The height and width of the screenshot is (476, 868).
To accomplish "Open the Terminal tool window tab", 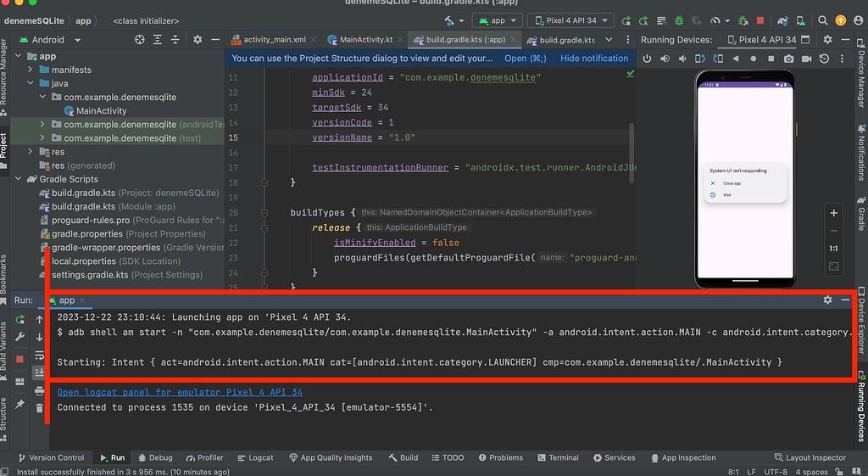I will [x=558, y=457].
